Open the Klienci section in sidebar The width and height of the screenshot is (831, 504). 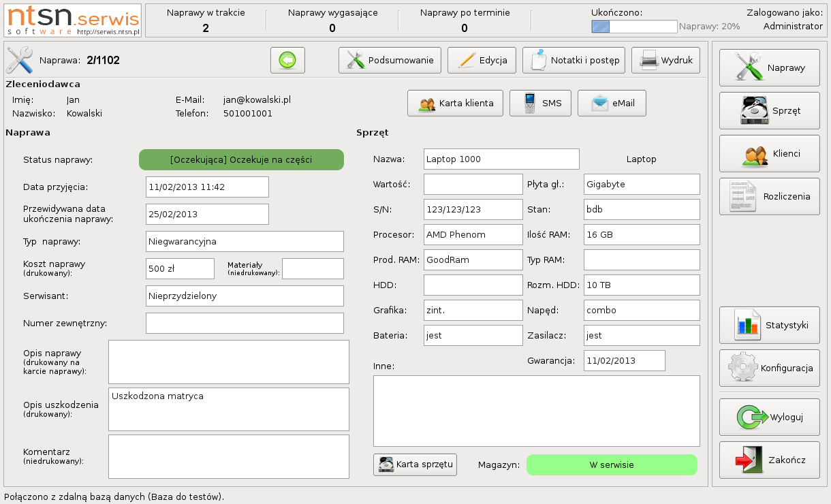(770, 153)
